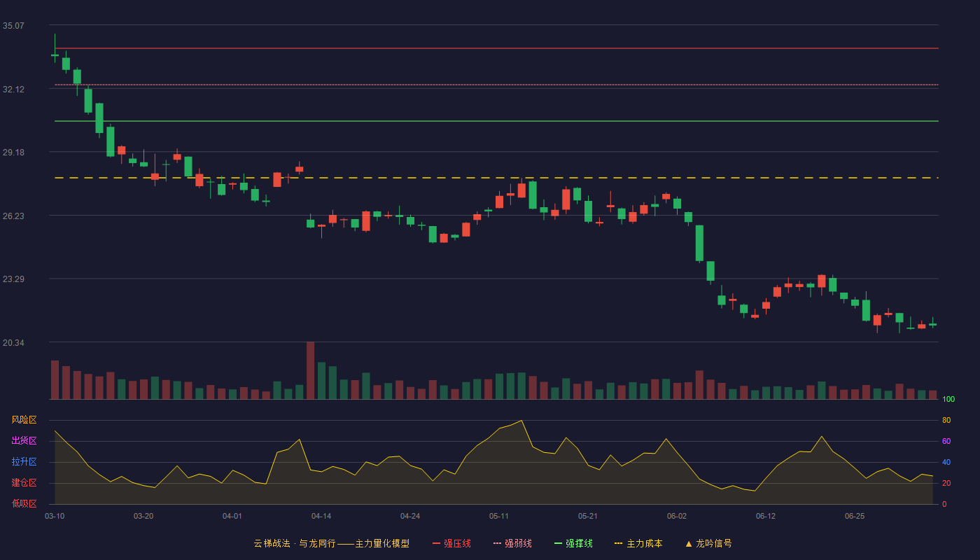Click the indicator axis value 40
Viewport: 980px width, 560px height.
click(x=946, y=463)
